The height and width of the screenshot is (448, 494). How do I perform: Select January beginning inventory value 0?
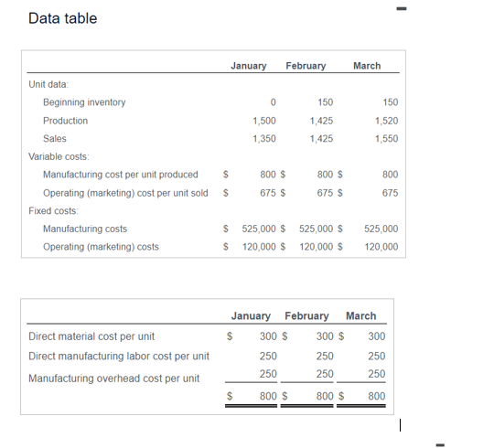pos(273,102)
